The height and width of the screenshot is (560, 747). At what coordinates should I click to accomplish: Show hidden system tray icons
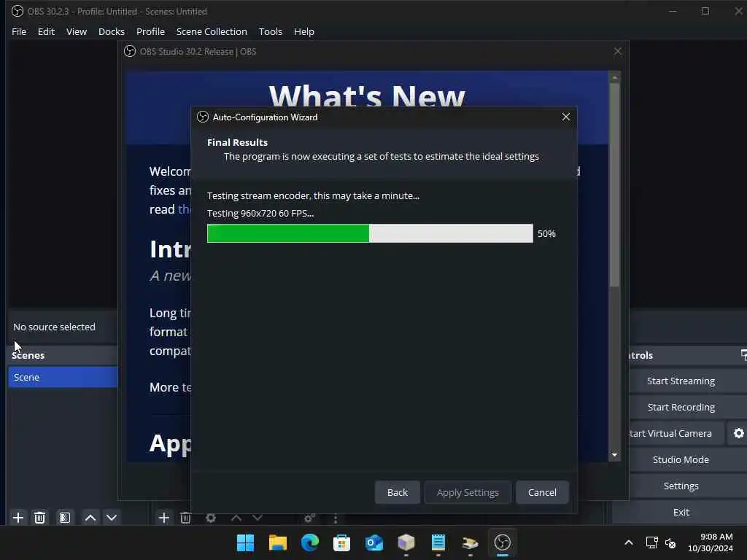[629, 542]
